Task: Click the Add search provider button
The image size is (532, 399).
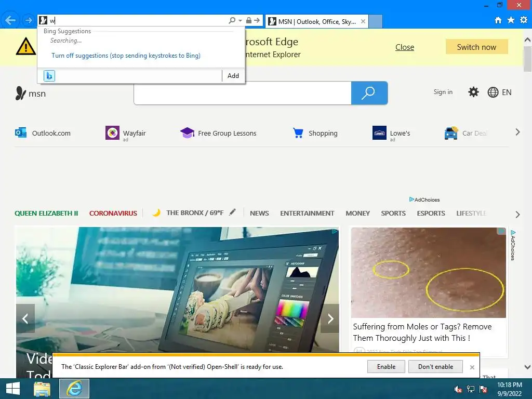Action: point(233,76)
